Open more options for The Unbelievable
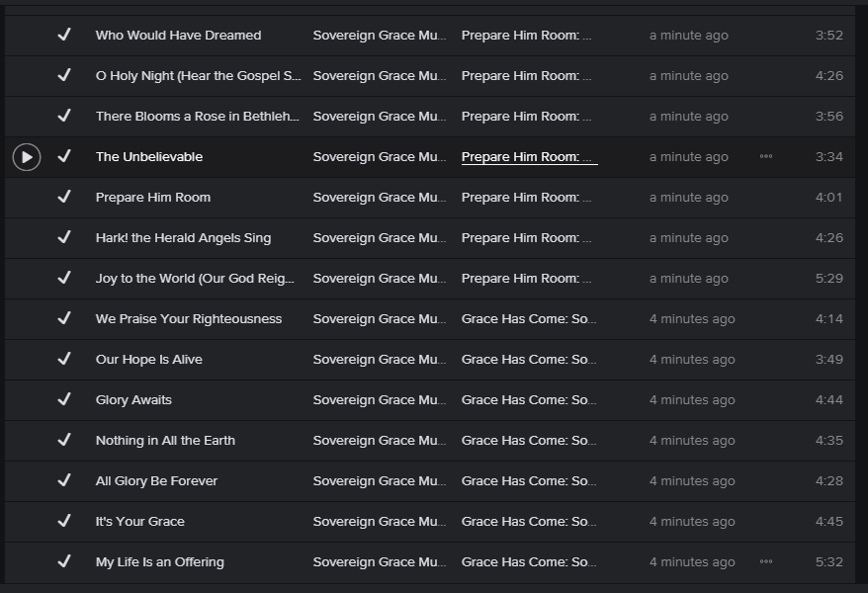 click(766, 157)
